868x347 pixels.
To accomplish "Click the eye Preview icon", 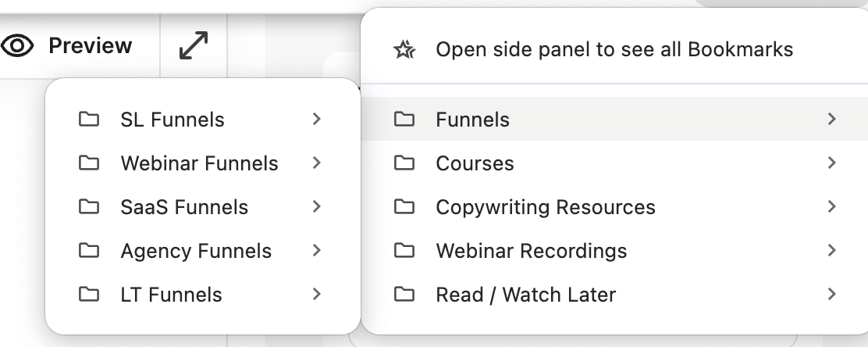I will pos(17,46).
